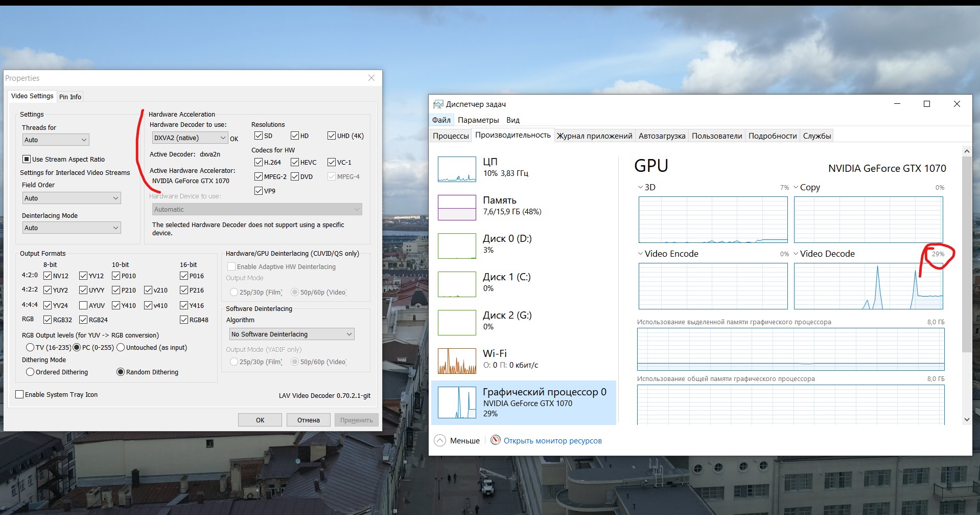Open Диск 0 (D:) performance entry
980x515 pixels.
coord(524,245)
